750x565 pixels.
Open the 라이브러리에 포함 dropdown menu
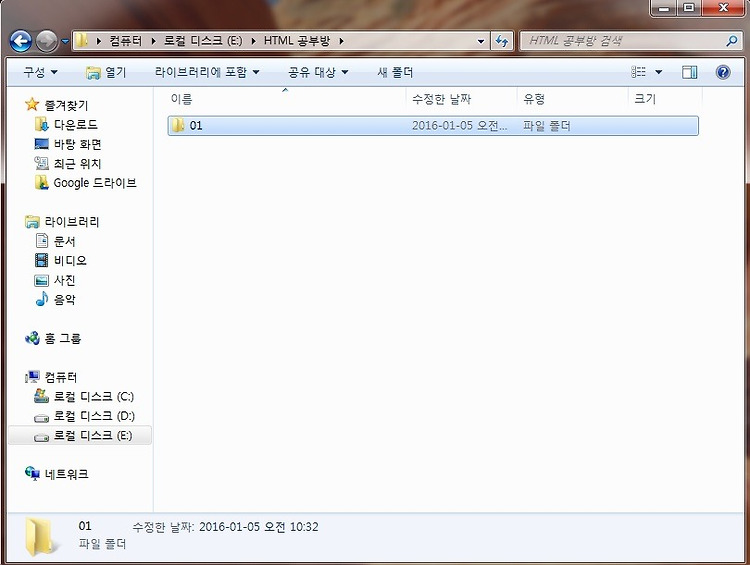[207, 72]
